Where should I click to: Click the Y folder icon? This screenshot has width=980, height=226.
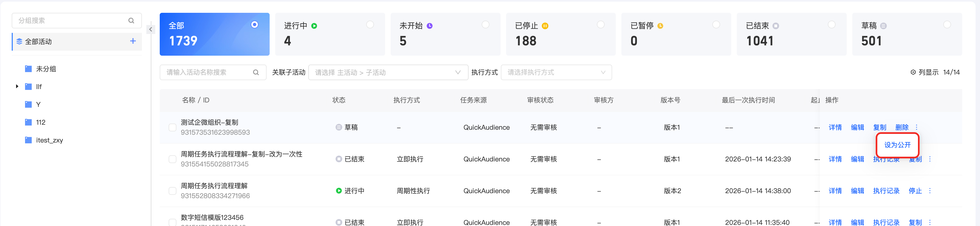click(28, 104)
